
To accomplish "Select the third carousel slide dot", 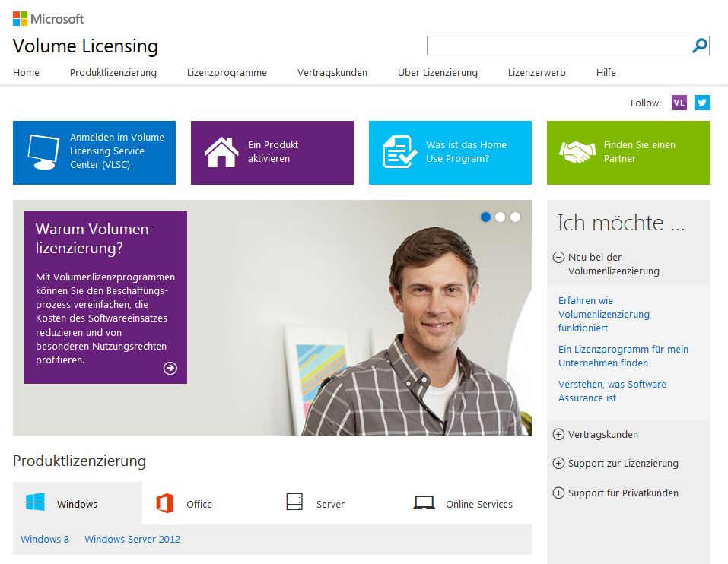I will pyautogui.click(x=515, y=217).
